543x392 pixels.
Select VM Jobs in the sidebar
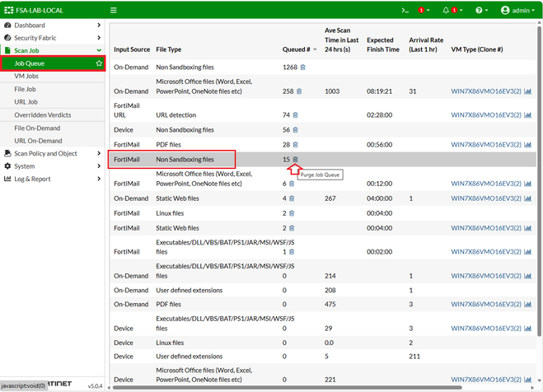coord(26,76)
